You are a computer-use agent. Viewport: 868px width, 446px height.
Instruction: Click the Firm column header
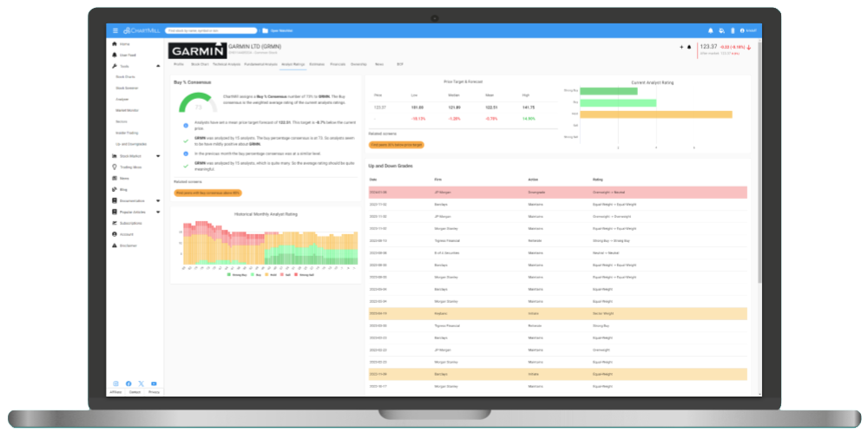437,180
